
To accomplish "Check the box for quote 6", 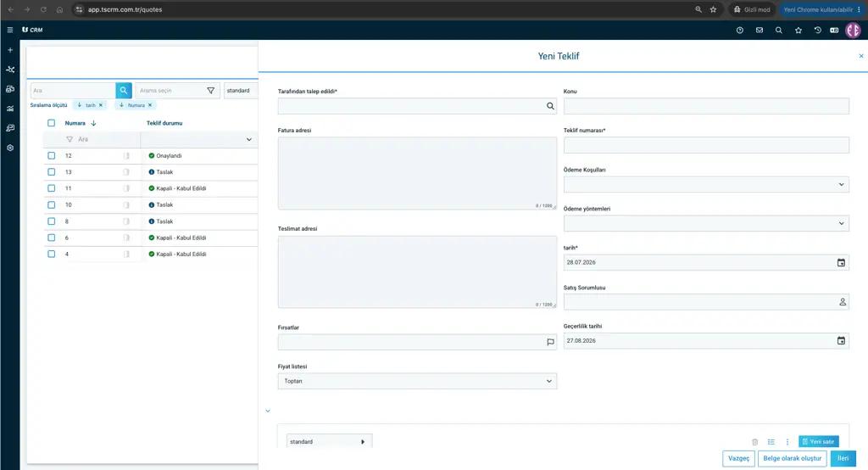I will click(52, 238).
